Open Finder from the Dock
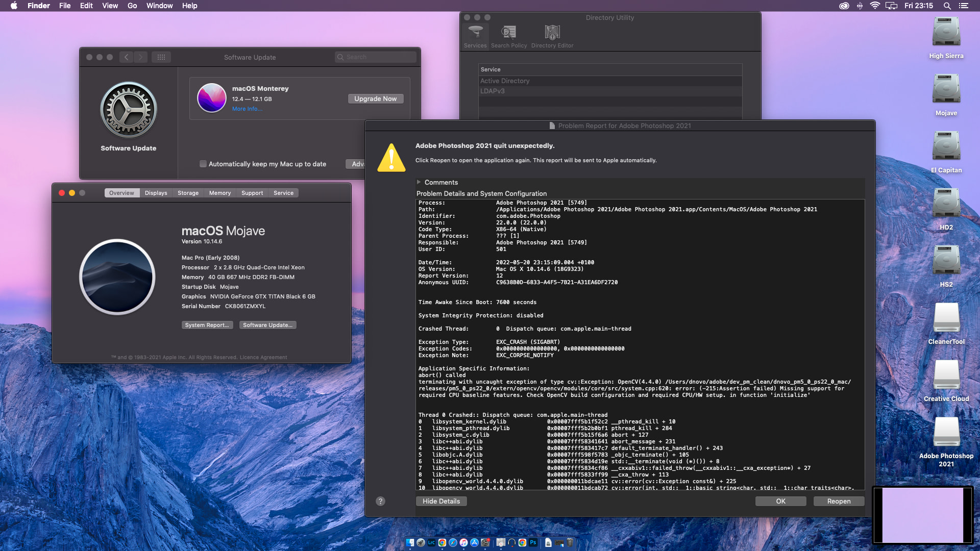This screenshot has height=551, width=980. (x=410, y=543)
